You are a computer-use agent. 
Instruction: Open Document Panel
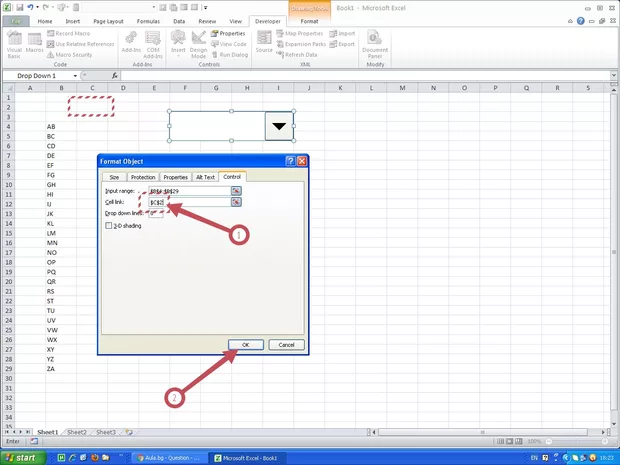coord(374,45)
